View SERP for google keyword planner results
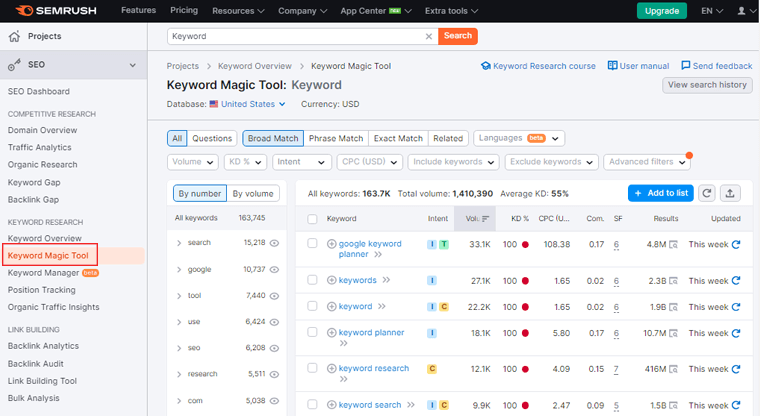 (673, 244)
